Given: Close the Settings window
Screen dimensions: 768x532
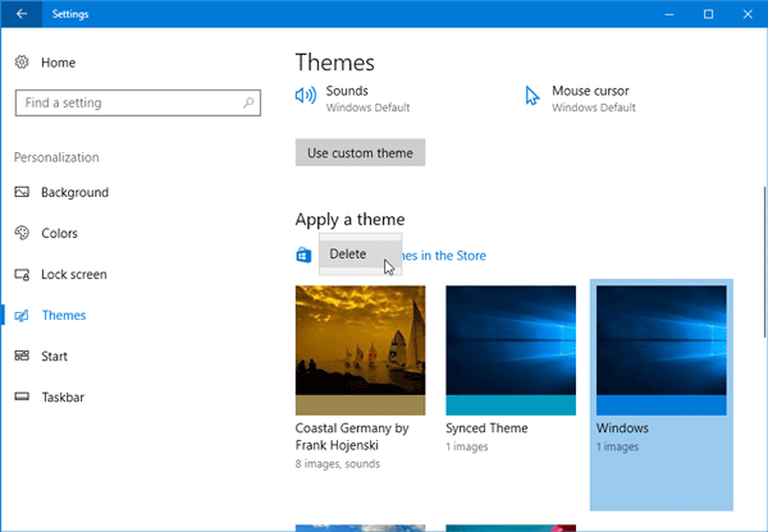Looking at the screenshot, I should pos(747,14).
